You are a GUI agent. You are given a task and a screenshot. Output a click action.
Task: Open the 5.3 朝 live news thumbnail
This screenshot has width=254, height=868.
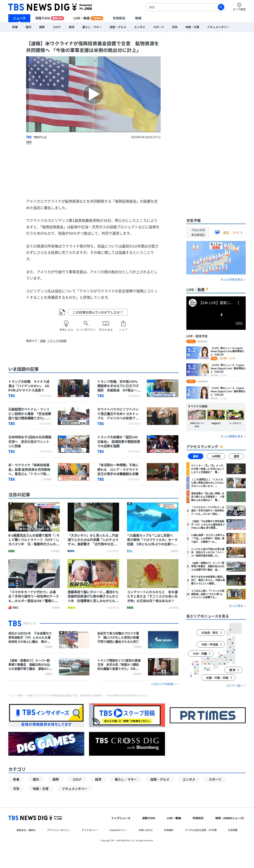coord(198,392)
